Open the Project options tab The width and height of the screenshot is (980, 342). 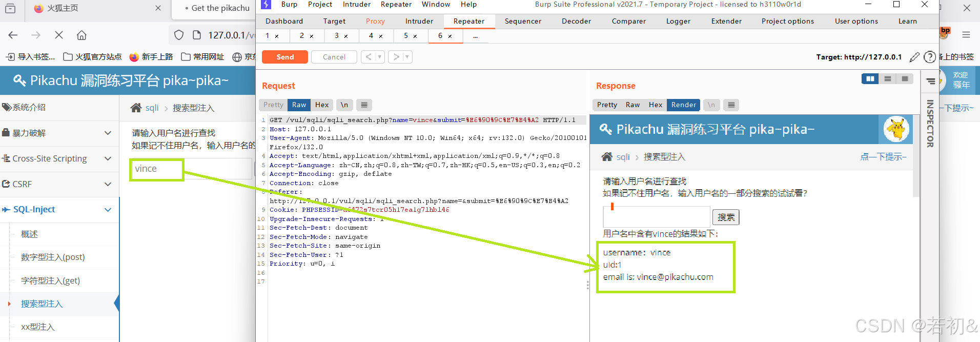[x=787, y=21]
